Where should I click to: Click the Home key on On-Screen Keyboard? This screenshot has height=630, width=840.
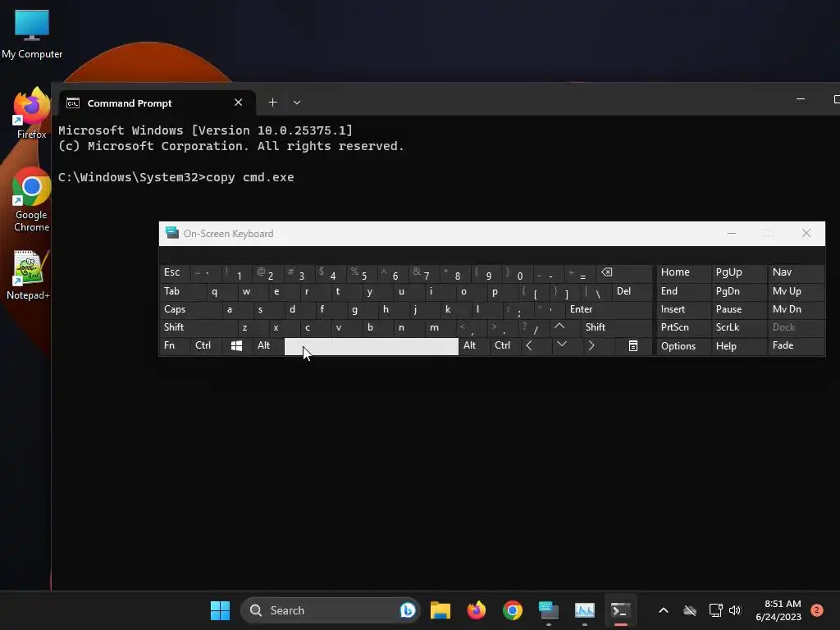click(683, 272)
